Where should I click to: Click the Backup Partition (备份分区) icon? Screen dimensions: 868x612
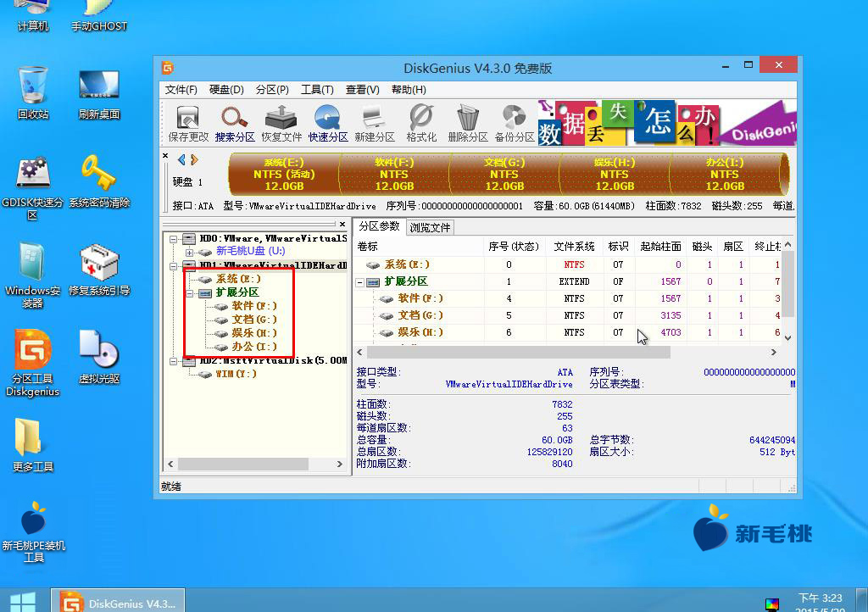point(515,124)
